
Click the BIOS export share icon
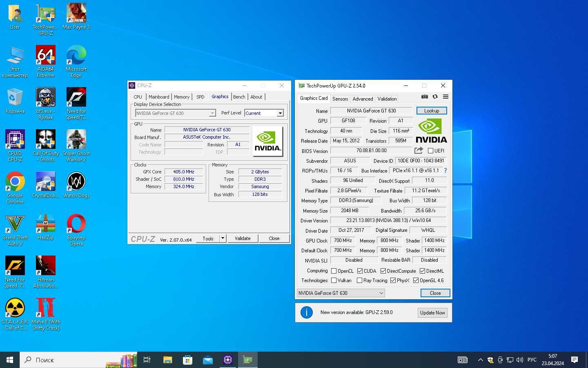pyautogui.click(x=419, y=150)
